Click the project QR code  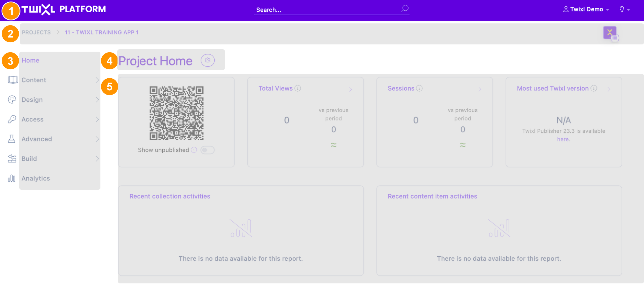(176, 113)
